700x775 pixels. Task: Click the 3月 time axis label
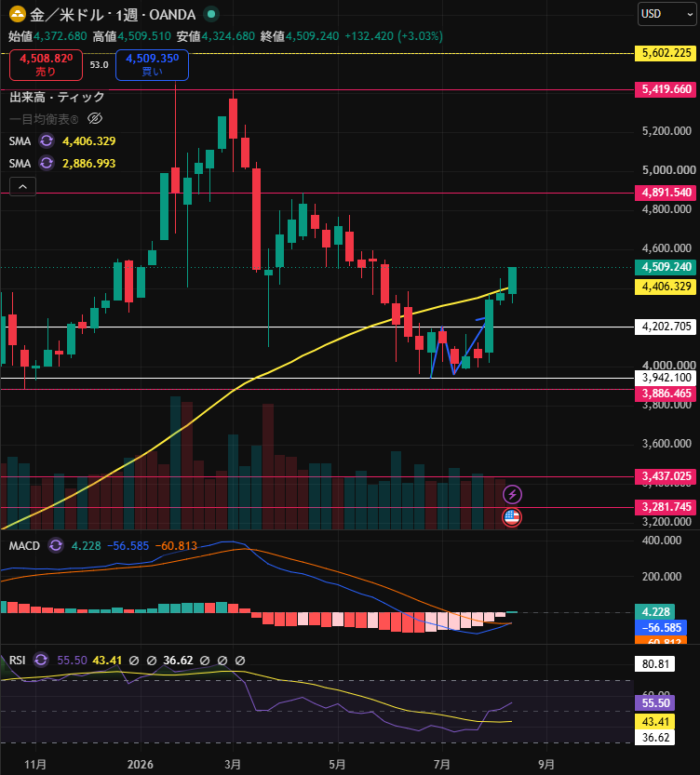click(233, 764)
